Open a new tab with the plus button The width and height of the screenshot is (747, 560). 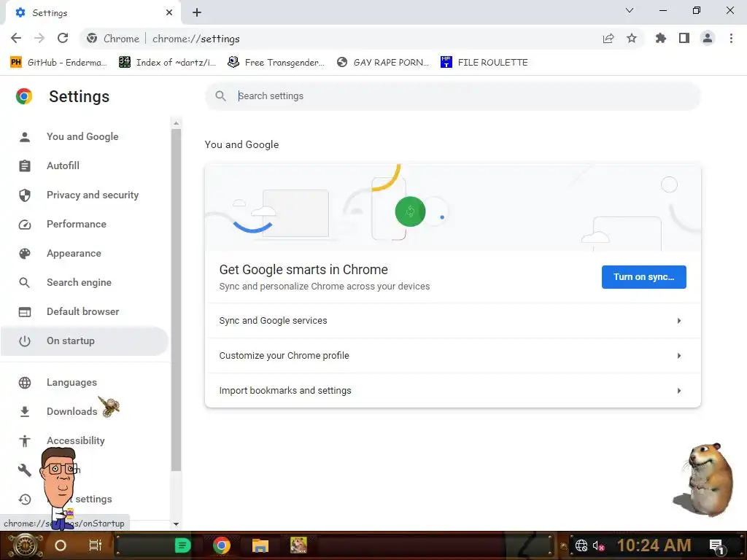tap(197, 13)
